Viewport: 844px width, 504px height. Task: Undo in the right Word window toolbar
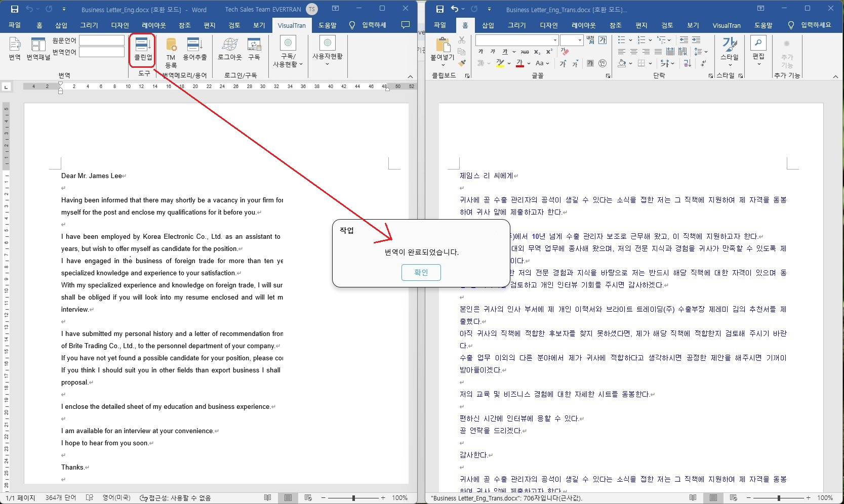point(455,9)
